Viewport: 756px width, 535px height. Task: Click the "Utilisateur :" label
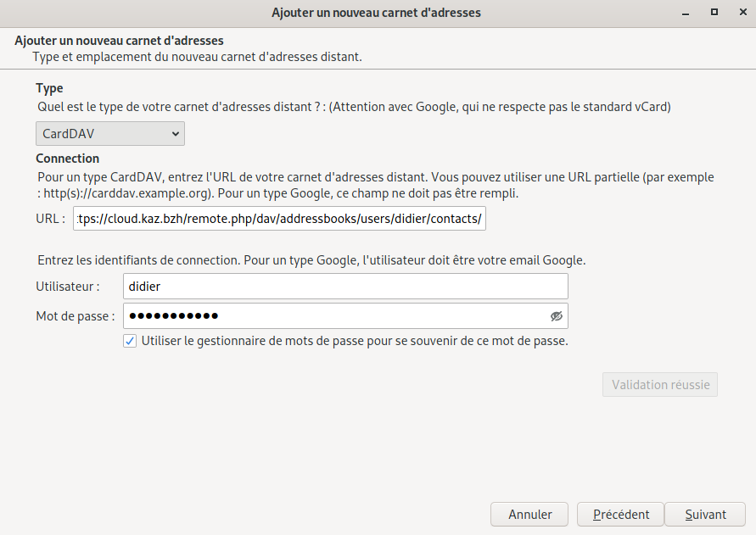point(68,287)
